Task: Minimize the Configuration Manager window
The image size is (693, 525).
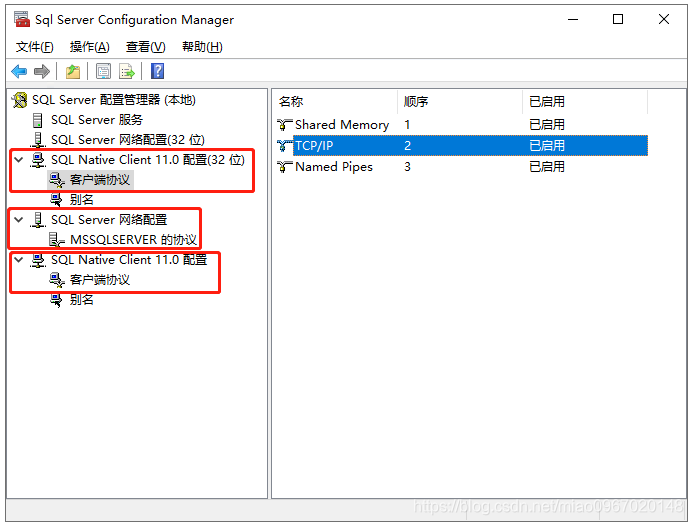Action: point(573,19)
